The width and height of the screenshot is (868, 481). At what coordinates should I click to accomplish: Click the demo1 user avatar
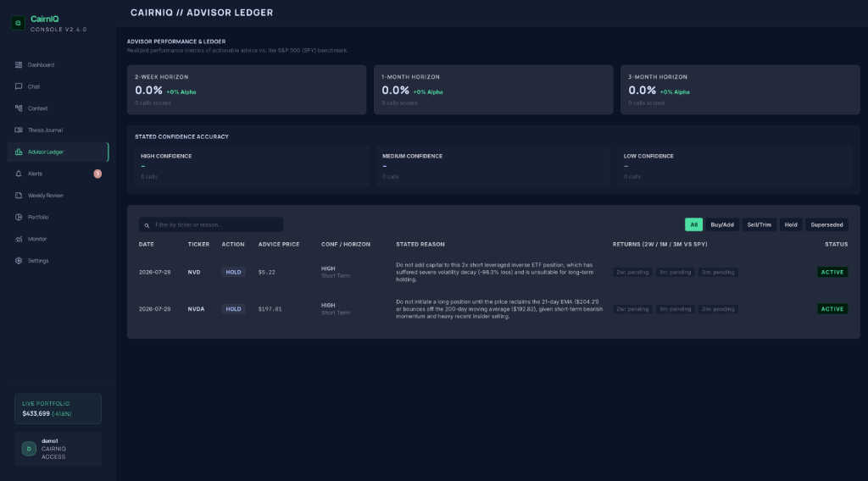point(29,448)
